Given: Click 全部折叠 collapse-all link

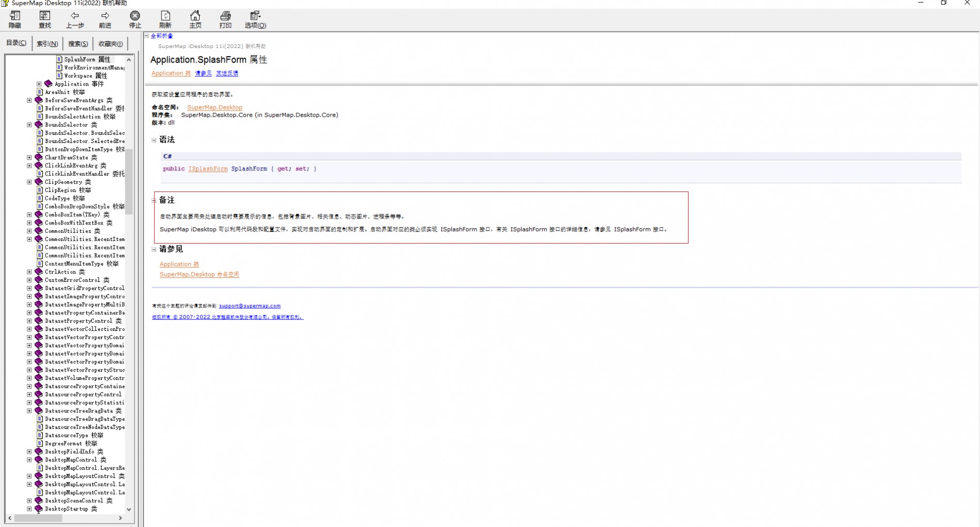Looking at the screenshot, I should pyautogui.click(x=162, y=36).
